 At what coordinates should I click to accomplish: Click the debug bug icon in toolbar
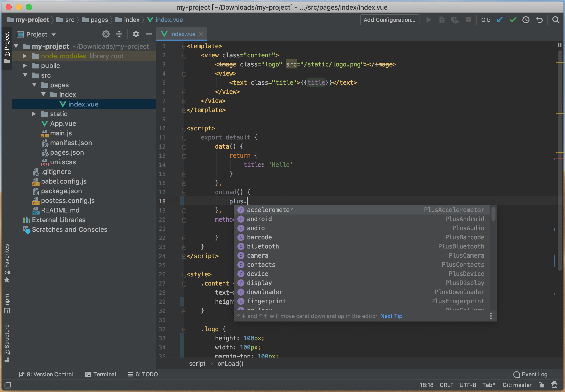(442, 20)
